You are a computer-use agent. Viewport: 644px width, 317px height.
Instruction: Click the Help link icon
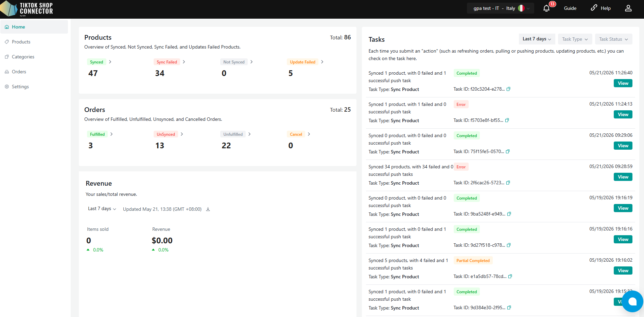point(594,8)
